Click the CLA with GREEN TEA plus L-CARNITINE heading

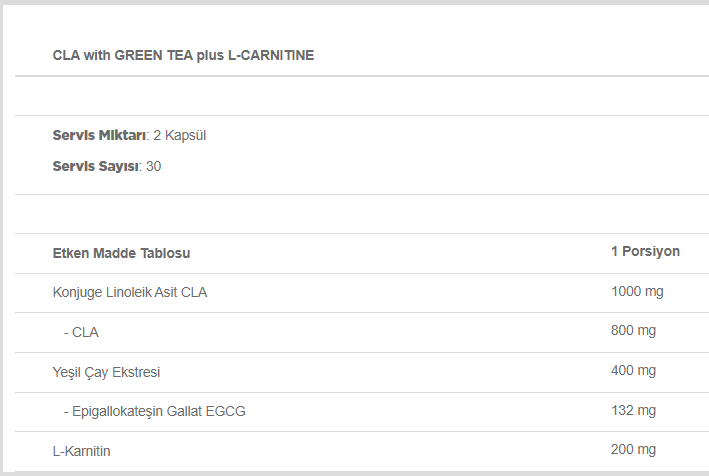coord(183,55)
